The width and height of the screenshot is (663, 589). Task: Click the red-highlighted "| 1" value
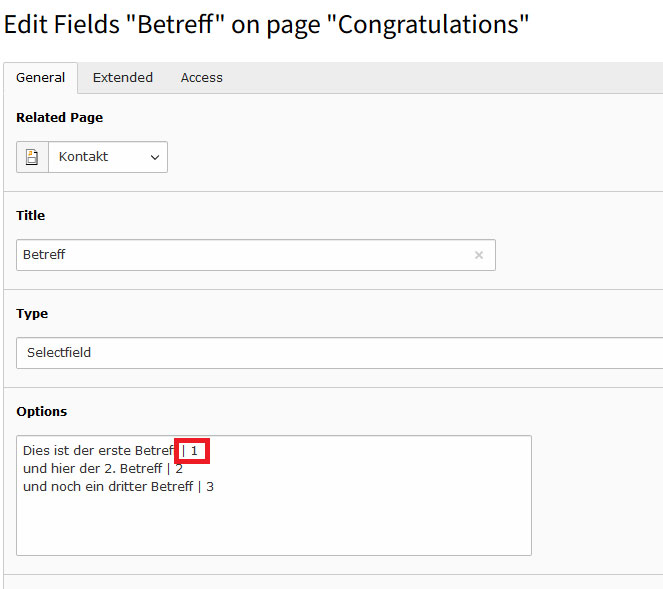(x=193, y=451)
